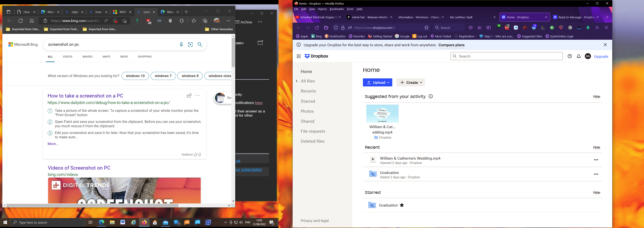Screen dimensions: 644x228
Task: Open Firefox Tools menu
Action: click(x=350, y=9)
